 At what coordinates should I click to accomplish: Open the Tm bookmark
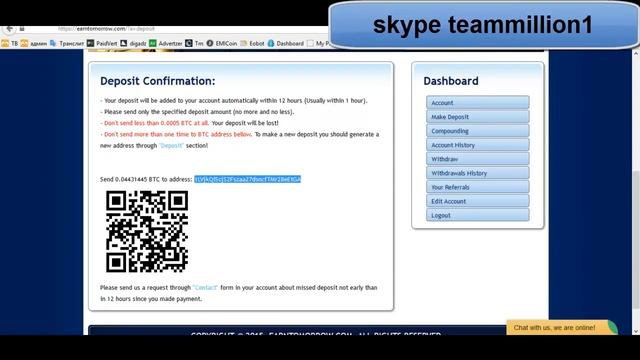(194, 43)
